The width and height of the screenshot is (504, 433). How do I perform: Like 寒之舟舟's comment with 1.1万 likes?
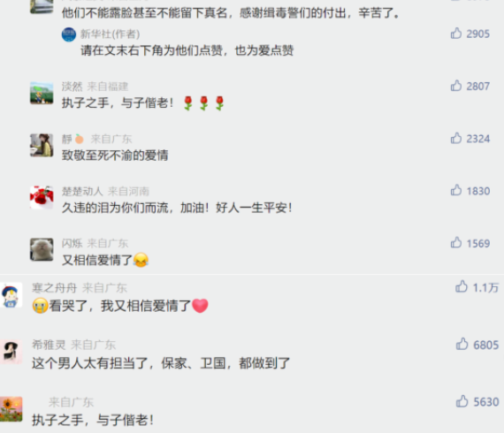pyautogui.click(x=462, y=286)
